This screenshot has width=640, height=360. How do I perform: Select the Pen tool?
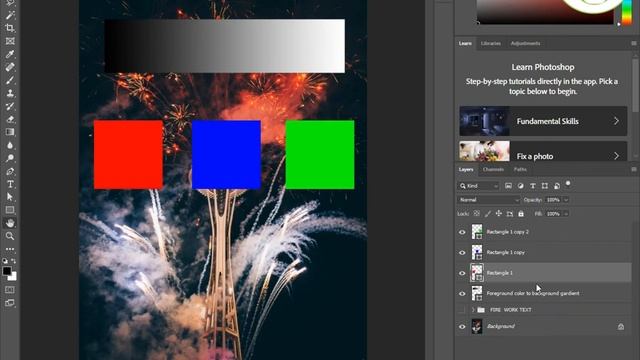(x=10, y=171)
